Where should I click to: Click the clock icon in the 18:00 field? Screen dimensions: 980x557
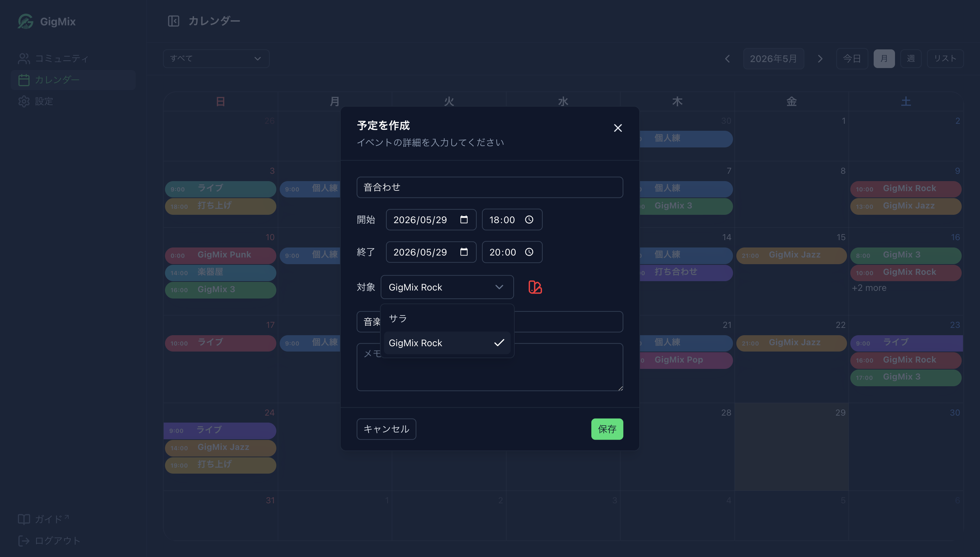pos(529,219)
